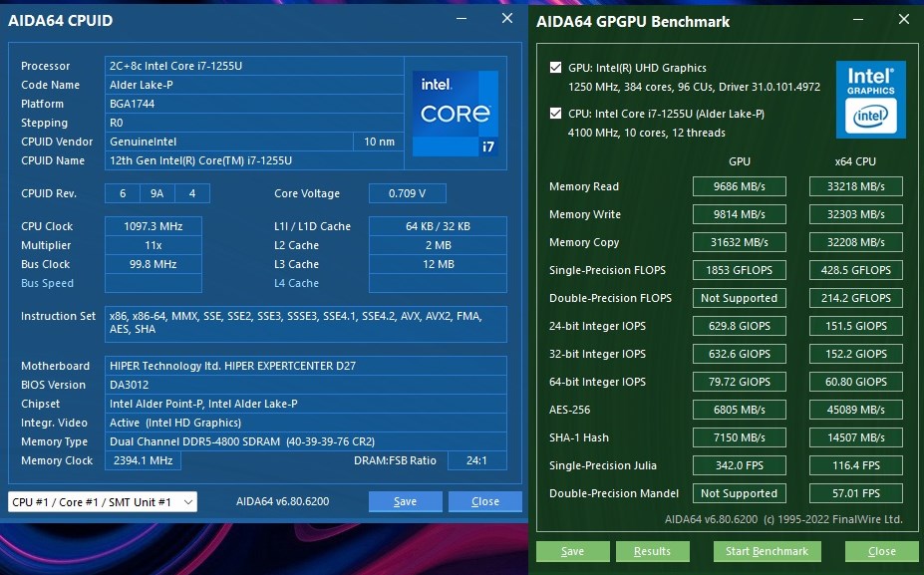Image resolution: width=924 pixels, height=575 pixels.
Task: Click the CPUID Rev. value 9A
Action: click(x=156, y=193)
